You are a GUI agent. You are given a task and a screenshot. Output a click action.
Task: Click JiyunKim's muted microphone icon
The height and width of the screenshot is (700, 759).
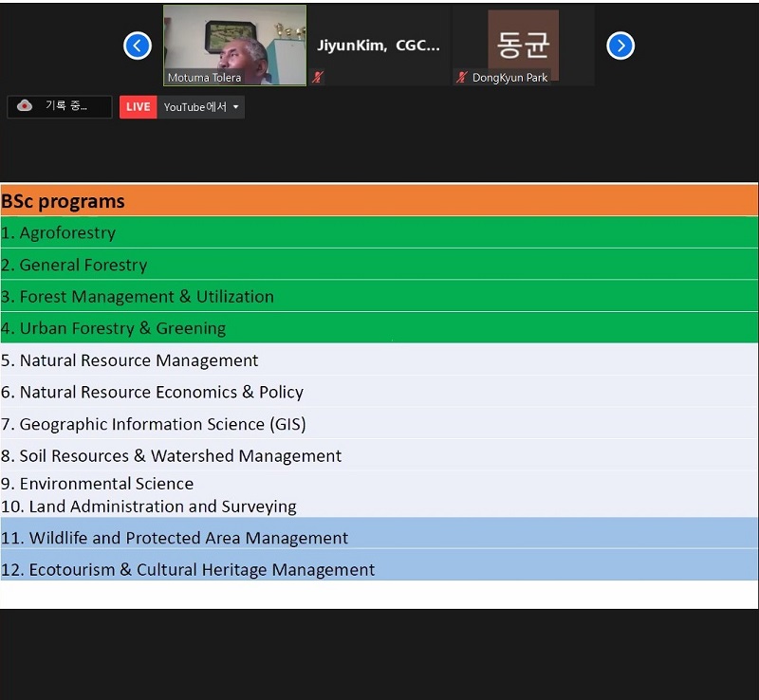[318, 77]
